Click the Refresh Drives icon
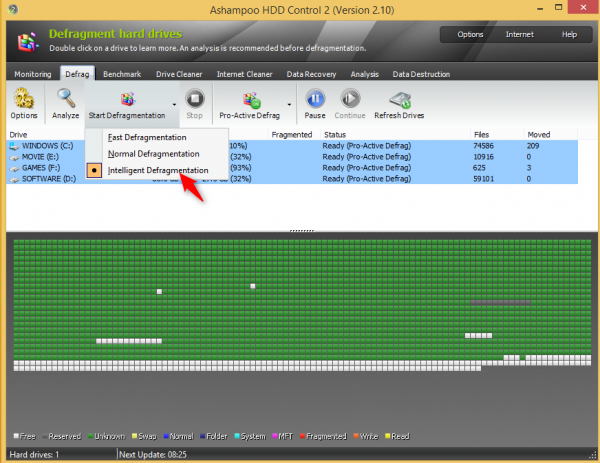The image size is (600, 463). pyautogui.click(x=400, y=100)
